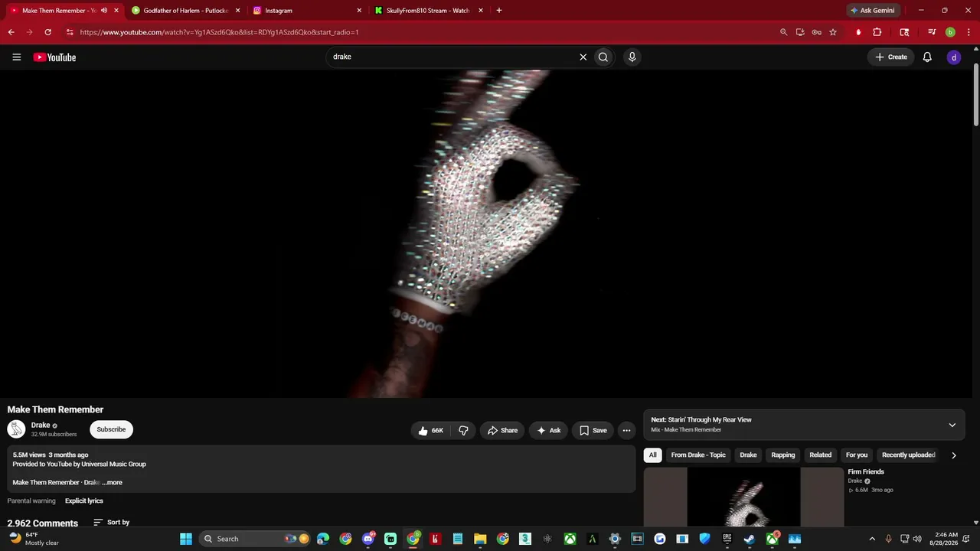Select the Rapping filter chip
This screenshot has width=980, height=551.
(x=783, y=455)
